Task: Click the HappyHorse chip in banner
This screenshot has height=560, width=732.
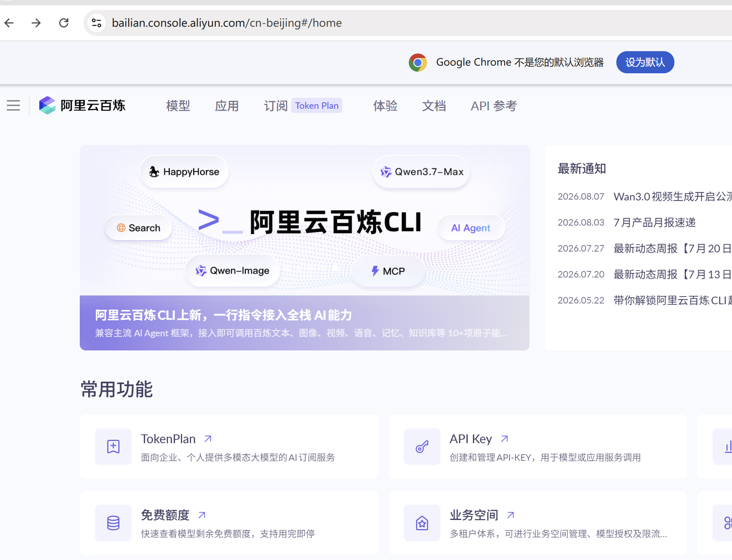Action: pos(184,172)
